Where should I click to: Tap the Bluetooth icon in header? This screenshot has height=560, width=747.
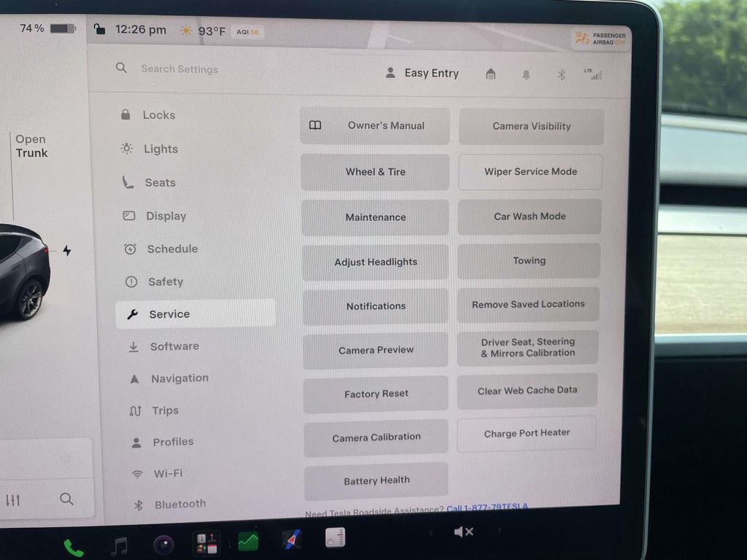[x=561, y=75]
